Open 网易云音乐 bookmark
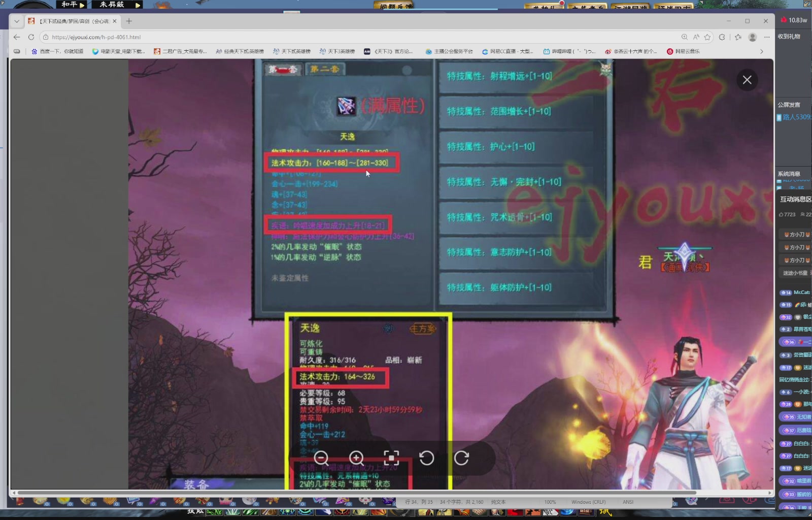 [686, 51]
